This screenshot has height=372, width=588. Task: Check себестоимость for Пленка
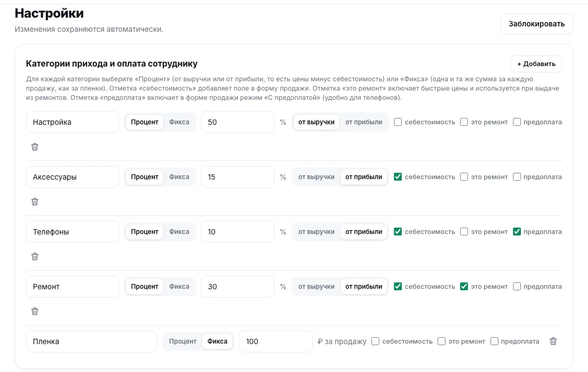pyautogui.click(x=375, y=342)
